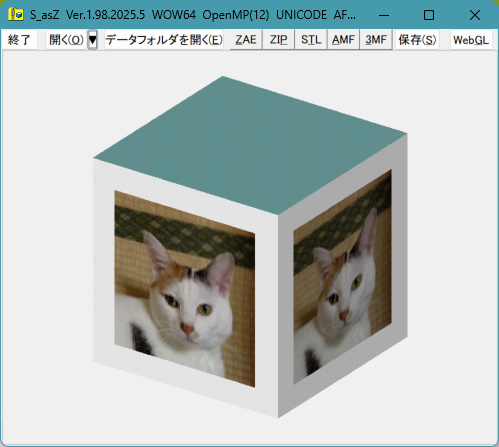Viewport: 499px width, 447px height.
Task: Click the empty gray viewport background
Action: click(x=47, y=233)
